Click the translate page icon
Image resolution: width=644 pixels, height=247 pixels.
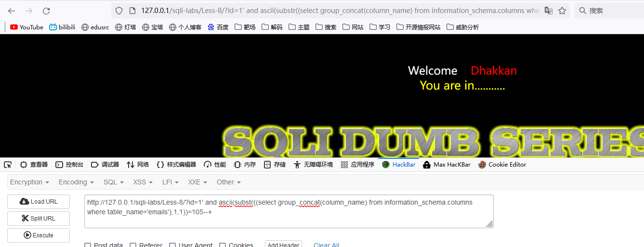(x=549, y=11)
